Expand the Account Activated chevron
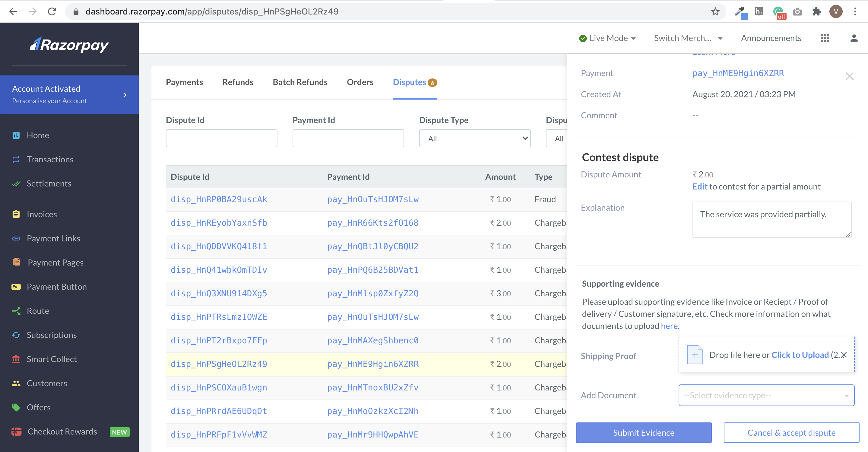The width and height of the screenshot is (868, 452). (x=125, y=95)
